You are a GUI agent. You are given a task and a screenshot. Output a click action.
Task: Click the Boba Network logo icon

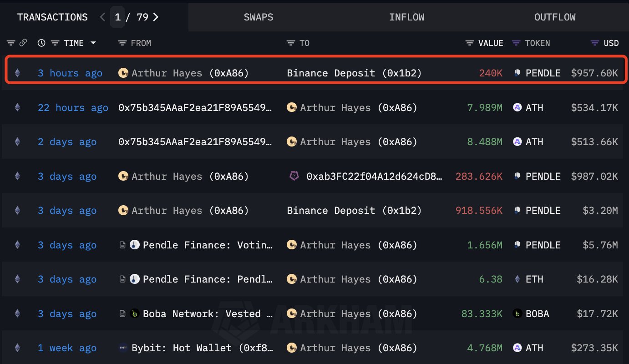134,313
